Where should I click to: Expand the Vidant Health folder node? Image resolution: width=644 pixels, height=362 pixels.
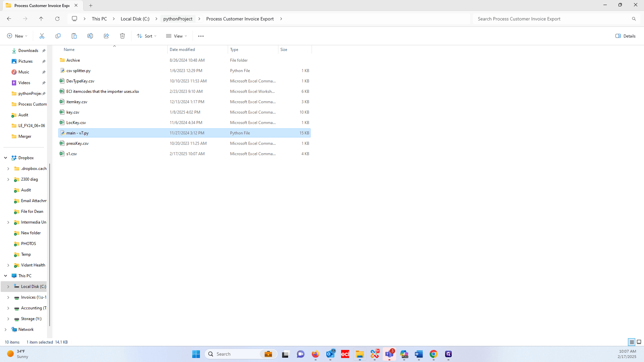(x=8, y=265)
